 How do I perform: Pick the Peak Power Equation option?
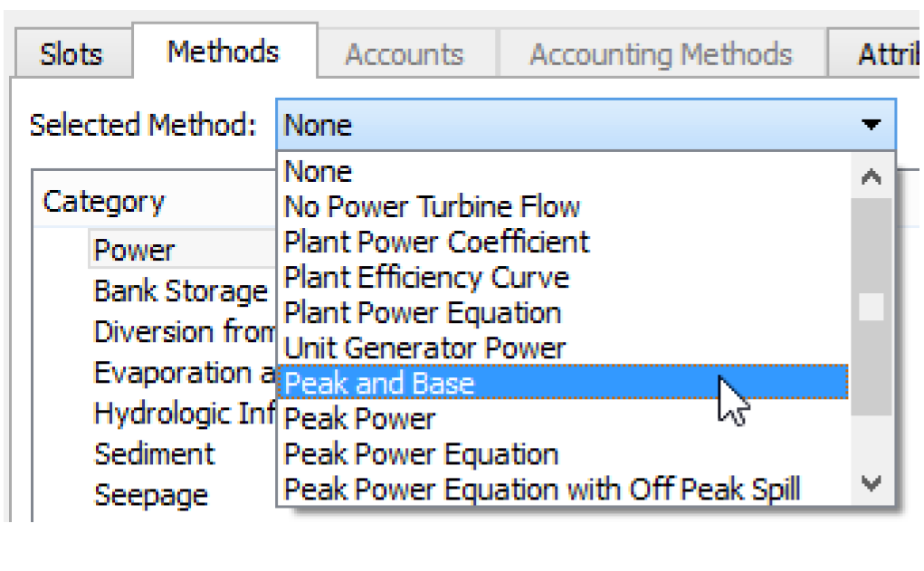click(x=421, y=454)
